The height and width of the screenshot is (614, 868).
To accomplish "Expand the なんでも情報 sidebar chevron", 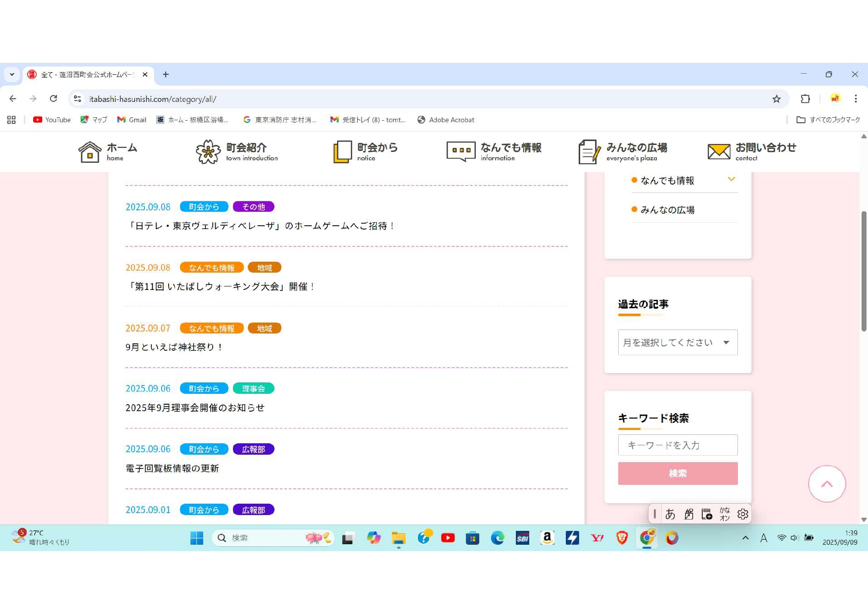I will pyautogui.click(x=731, y=179).
